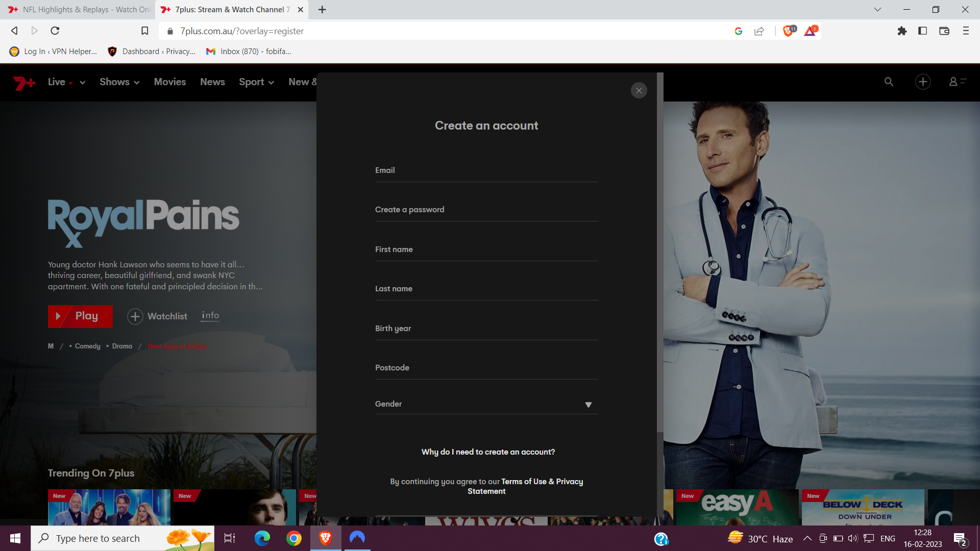Image resolution: width=980 pixels, height=551 pixels.
Task: Launch Google Chrome from taskbar
Action: tap(294, 538)
